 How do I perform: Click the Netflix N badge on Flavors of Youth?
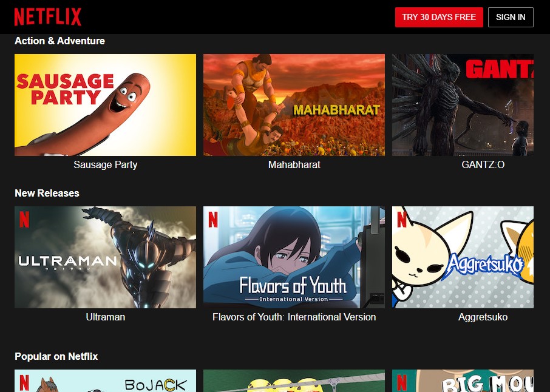[213, 220]
